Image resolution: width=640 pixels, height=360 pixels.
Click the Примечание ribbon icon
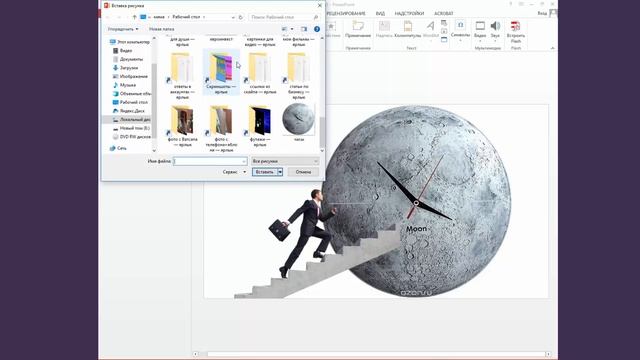click(358, 29)
